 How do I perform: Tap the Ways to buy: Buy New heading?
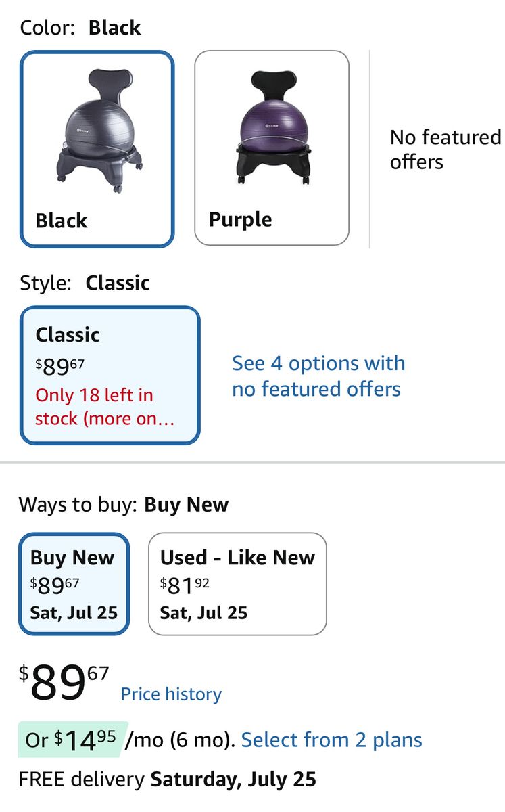(124, 505)
